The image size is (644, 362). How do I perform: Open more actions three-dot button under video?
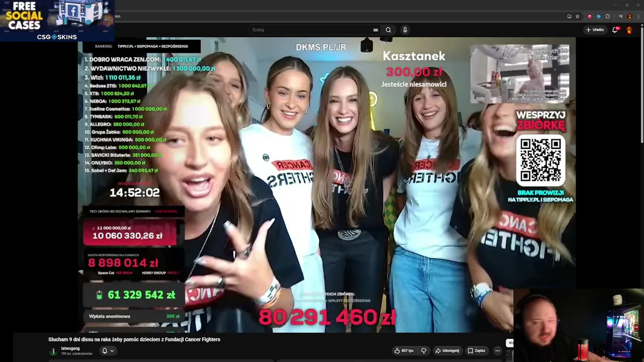click(497, 350)
